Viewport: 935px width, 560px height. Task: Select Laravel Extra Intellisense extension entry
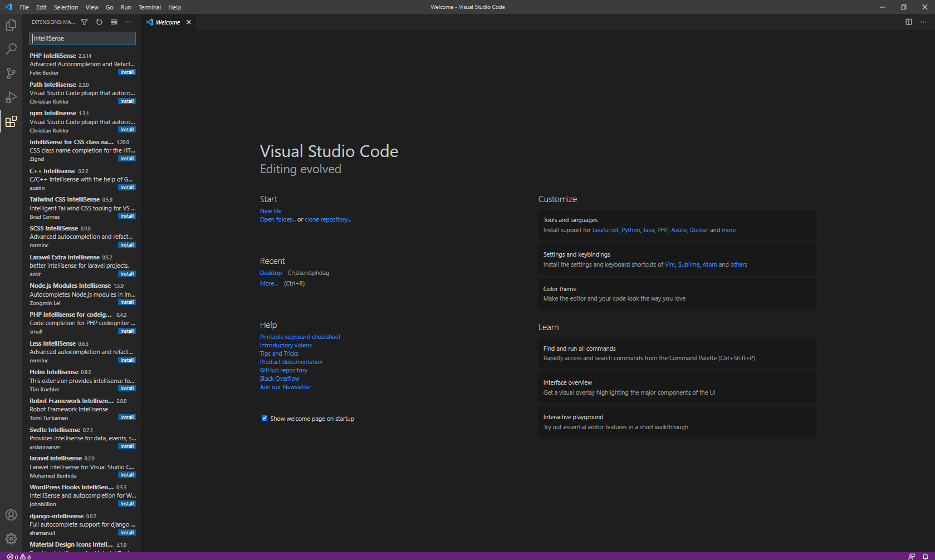pyautogui.click(x=82, y=266)
